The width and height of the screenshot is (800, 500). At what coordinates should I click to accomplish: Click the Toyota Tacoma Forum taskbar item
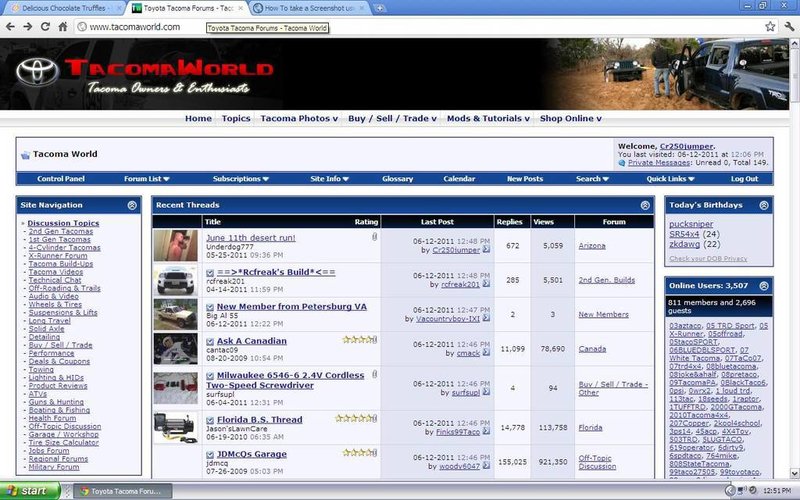[x=122, y=491]
